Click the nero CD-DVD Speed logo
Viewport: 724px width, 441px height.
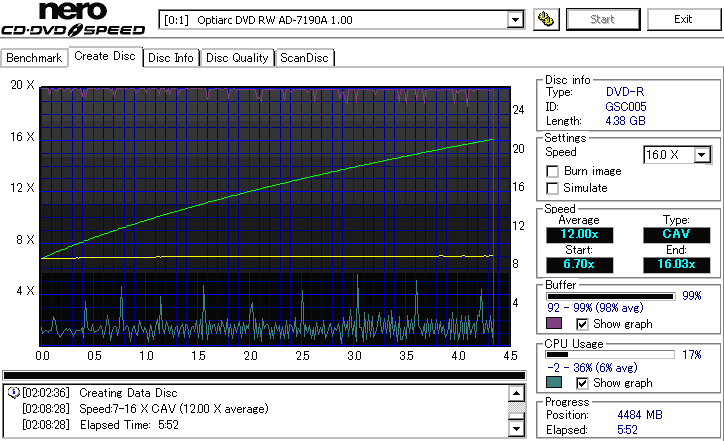(73, 19)
